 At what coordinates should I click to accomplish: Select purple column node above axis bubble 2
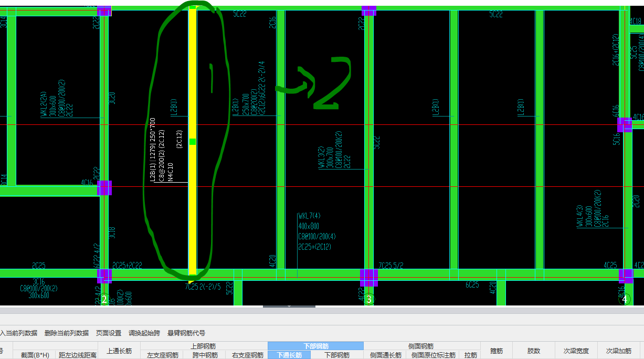click(x=104, y=276)
